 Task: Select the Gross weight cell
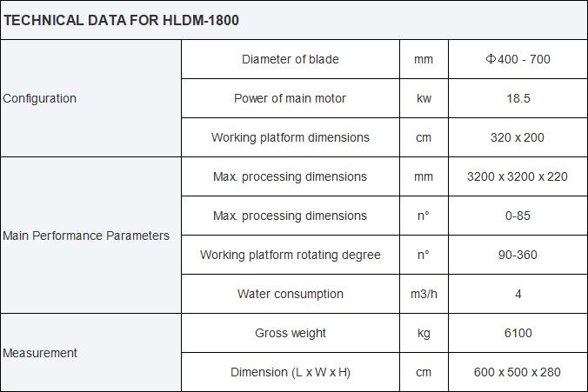pyautogui.click(x=291, y=333)
